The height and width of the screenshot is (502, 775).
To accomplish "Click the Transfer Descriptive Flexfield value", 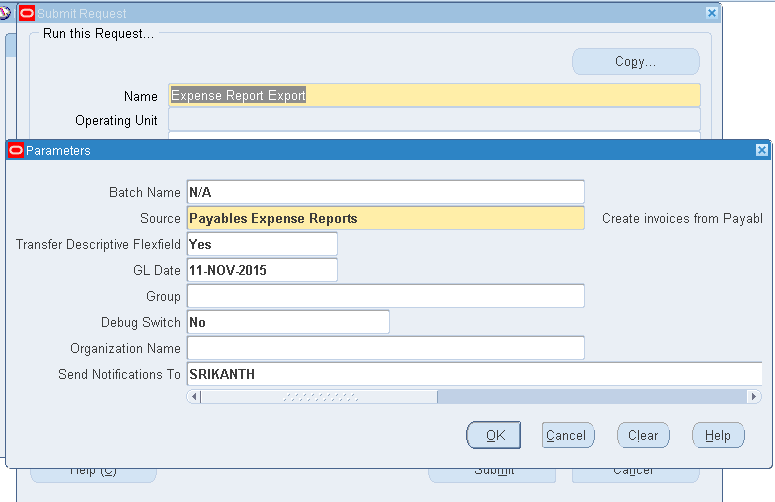I will coord(262,244).
